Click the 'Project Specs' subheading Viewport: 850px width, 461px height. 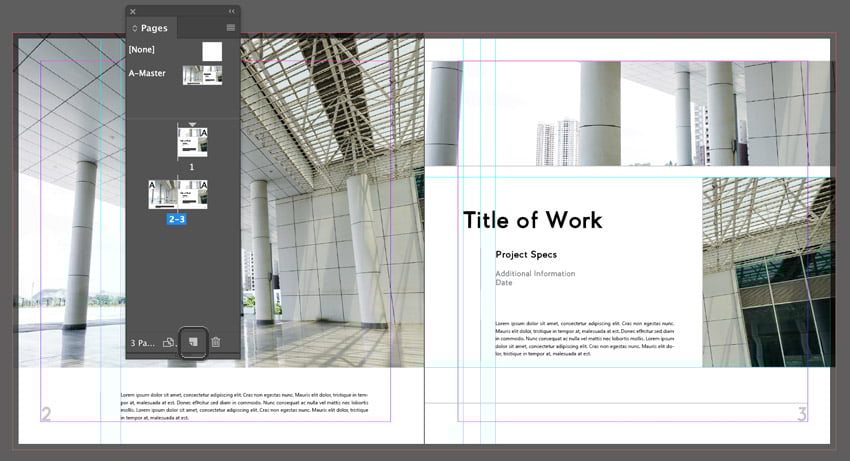pyautogui.click(x=526, y=254)
